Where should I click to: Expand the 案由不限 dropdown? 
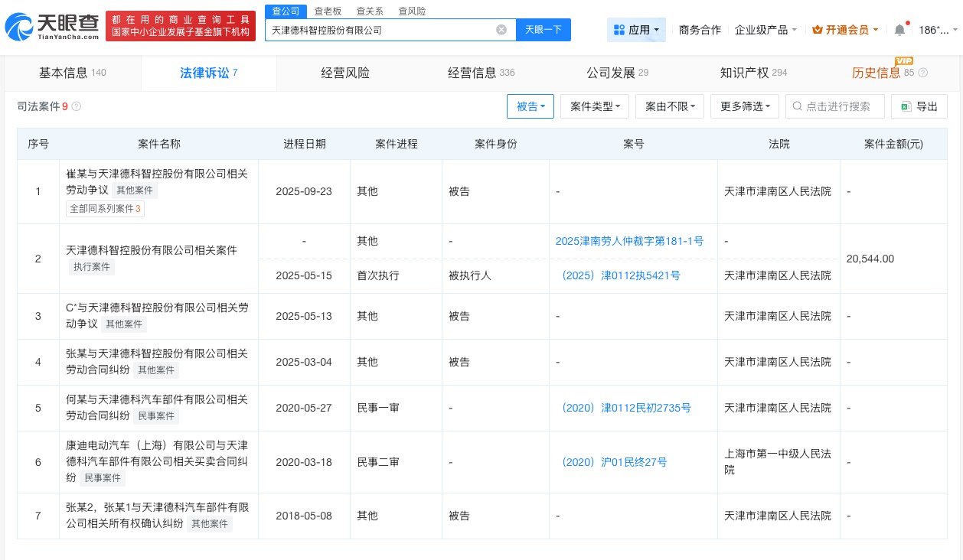point(670,106)
